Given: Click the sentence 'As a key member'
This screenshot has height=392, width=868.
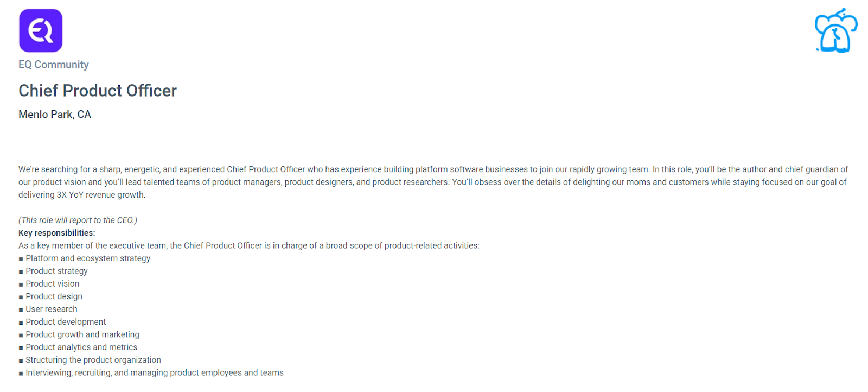Looking at the screenshot, I should coord(249,245).
